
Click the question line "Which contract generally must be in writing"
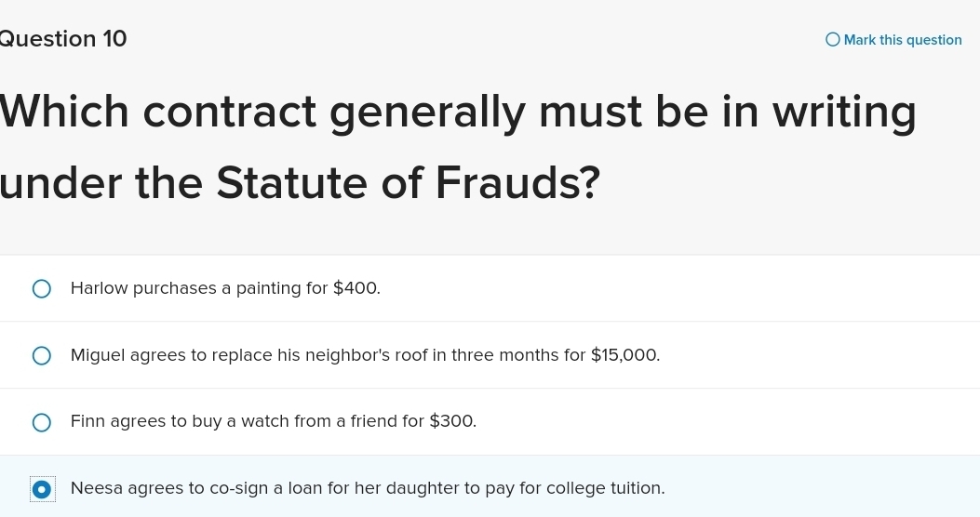(458, 113)
